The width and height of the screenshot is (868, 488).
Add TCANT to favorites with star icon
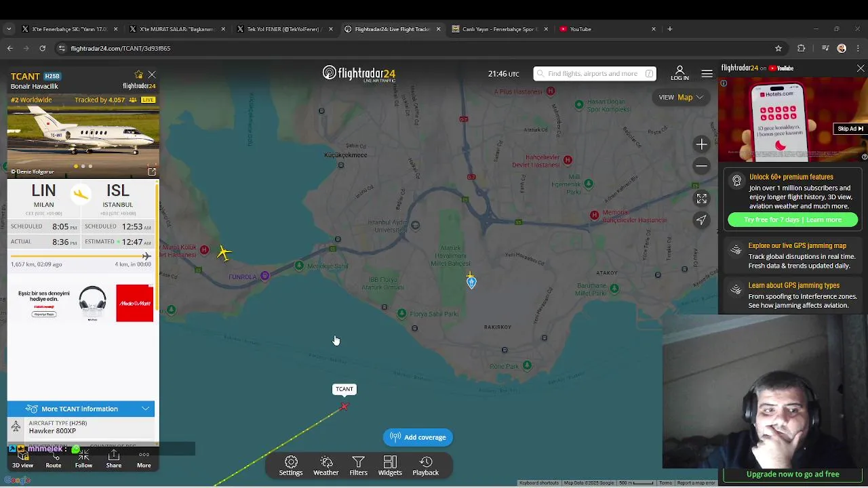[139, 75]
